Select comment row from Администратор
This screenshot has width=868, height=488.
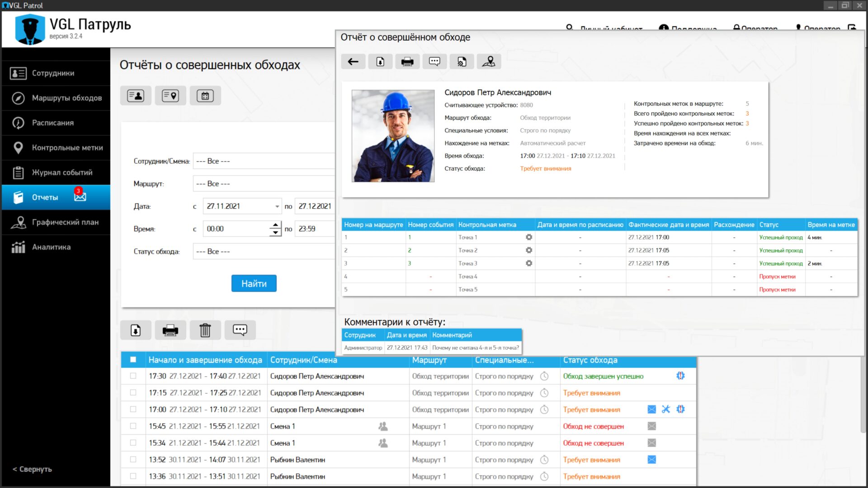pos(432,348)
